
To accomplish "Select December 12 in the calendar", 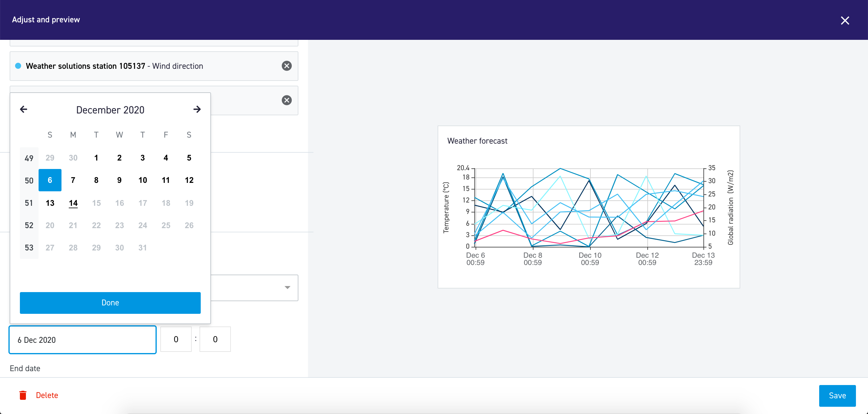I will [x=189, y=180].
